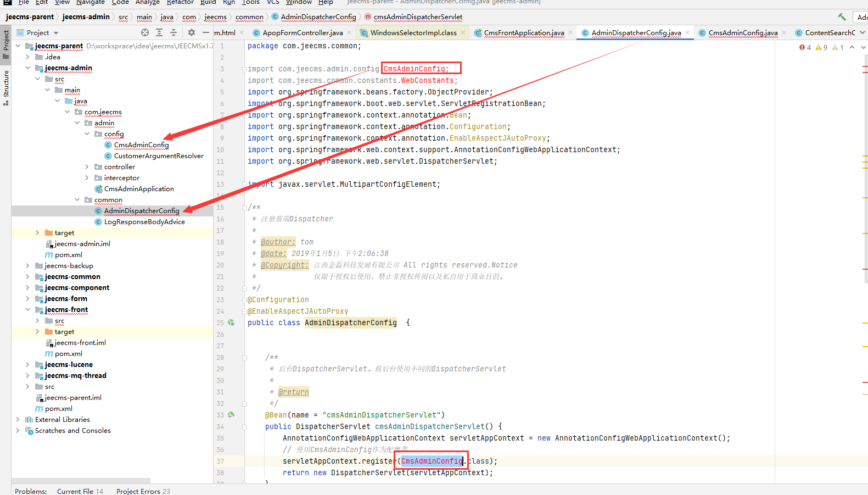Click the Build project hammer icon
The width and height of the screenshot is (868, 495).
pos(842,17)
